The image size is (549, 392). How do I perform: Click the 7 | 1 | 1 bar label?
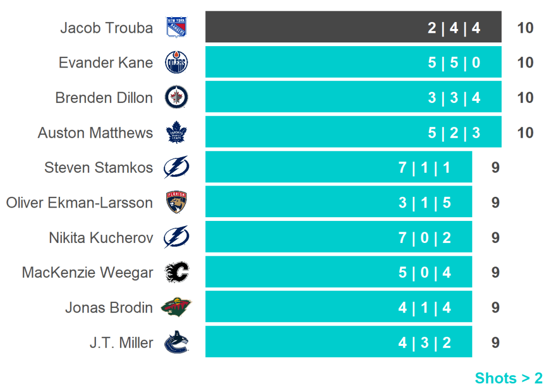click(425, 168)
